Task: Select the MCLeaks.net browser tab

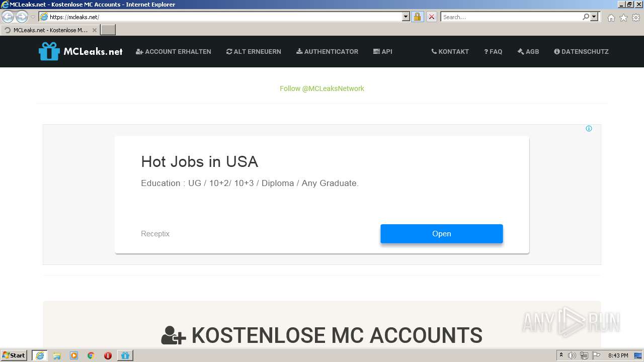Action: point(50,30)
